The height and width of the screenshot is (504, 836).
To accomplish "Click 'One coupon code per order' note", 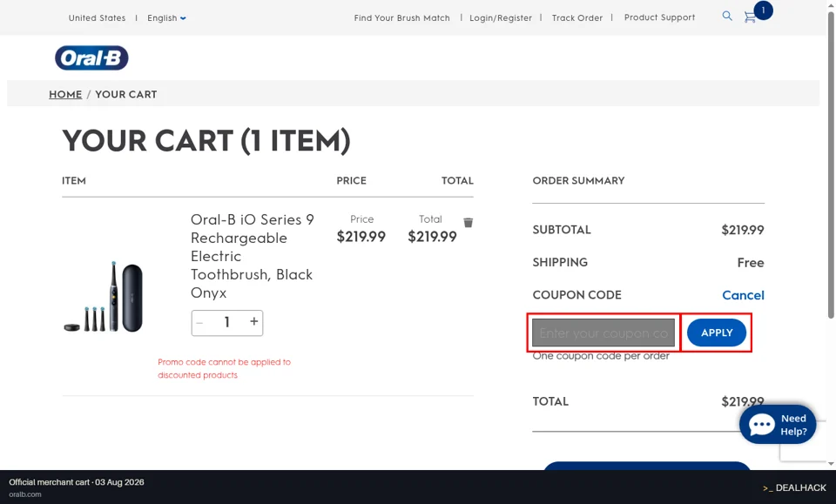I will tap(601, 356).
